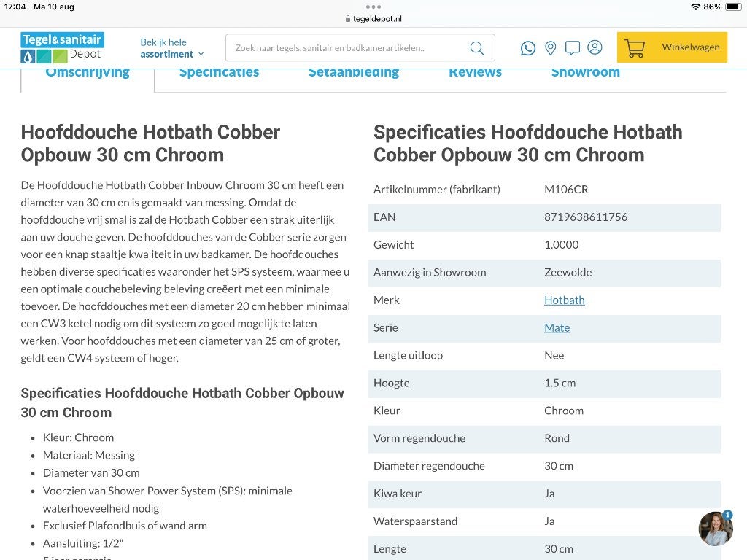Click the right-column Specificaties heading
Image resolution: width=747 pixels, height=560 pixels.
[x=528, y=144]
